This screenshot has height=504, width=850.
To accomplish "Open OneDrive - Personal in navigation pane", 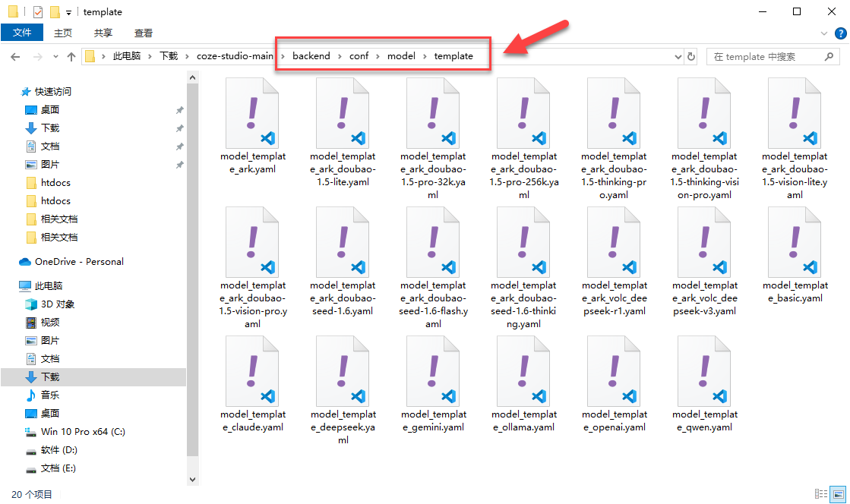I will tap(79, 261).
